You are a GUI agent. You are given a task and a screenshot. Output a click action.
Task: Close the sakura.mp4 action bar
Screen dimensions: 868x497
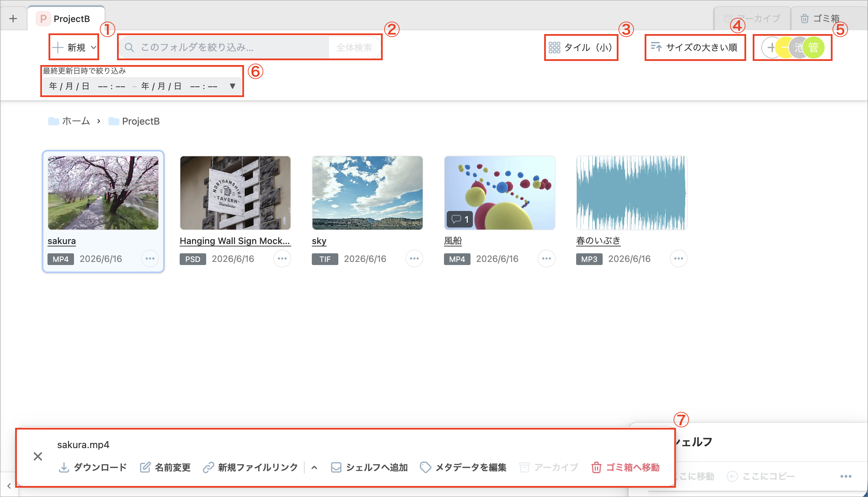coord(38,456)
